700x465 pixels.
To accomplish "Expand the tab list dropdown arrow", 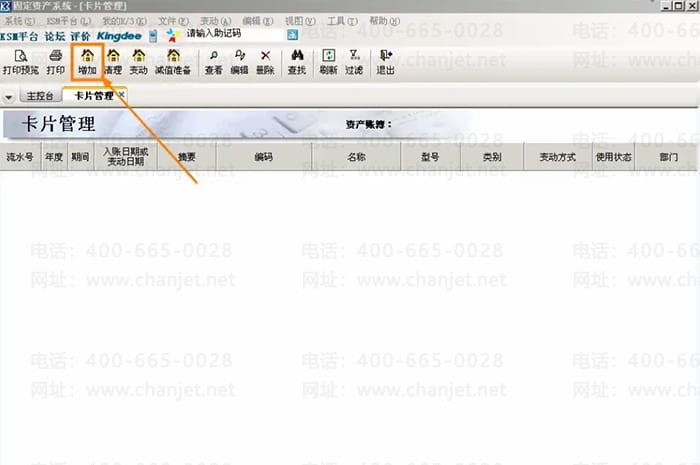I will (x=9, y=97).
